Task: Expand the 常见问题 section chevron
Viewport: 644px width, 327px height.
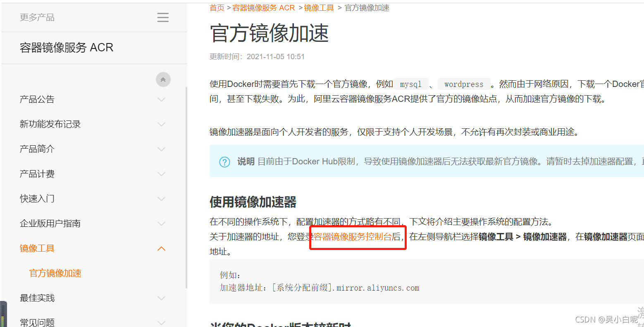Action: coord(162,322)
